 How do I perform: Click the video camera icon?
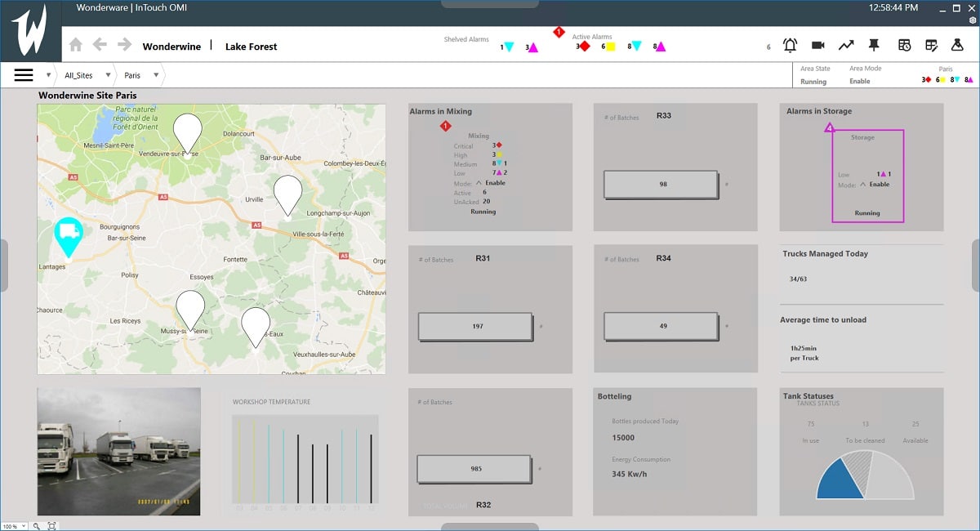817,46
